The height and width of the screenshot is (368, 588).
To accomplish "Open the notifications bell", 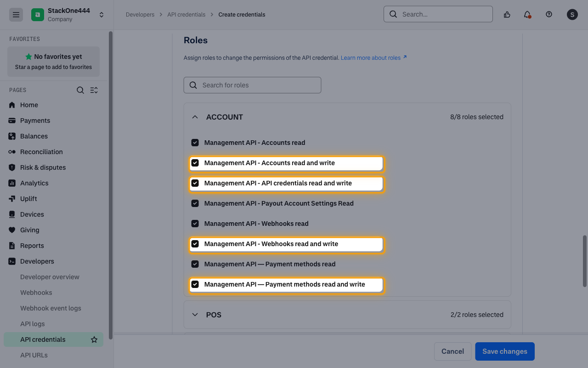I will (x=527, y=15).
